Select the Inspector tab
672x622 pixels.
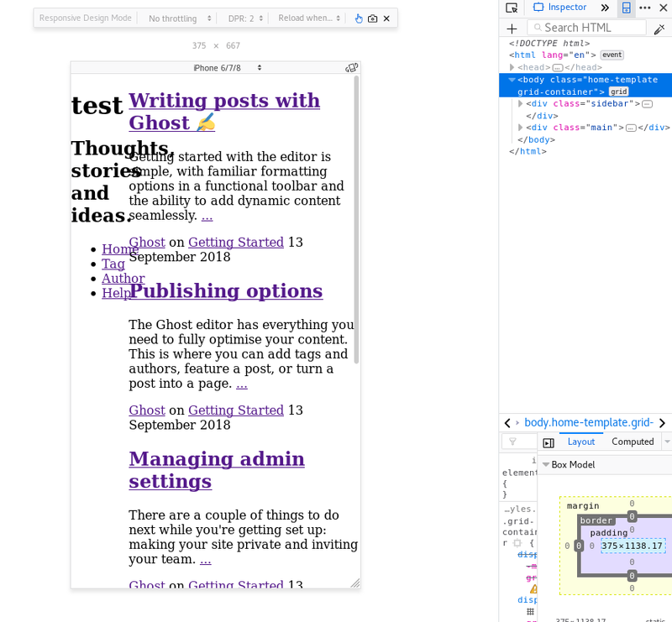coord(560,8)
